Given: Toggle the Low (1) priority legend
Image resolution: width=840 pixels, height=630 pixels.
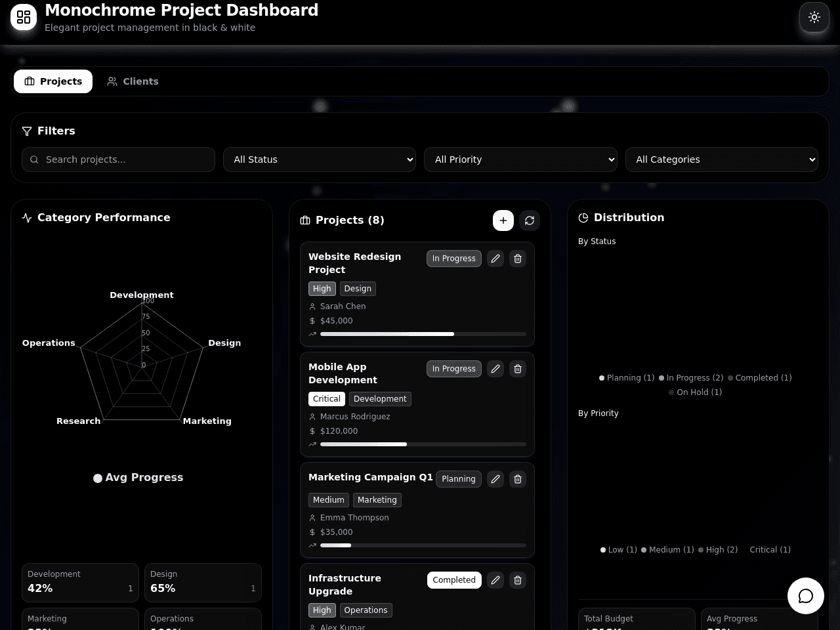Looking at the screenshot, I should pos(619,550).
